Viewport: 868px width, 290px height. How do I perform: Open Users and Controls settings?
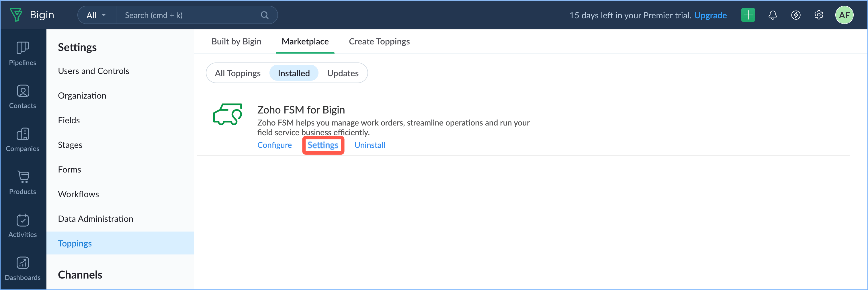click(93, 71)
